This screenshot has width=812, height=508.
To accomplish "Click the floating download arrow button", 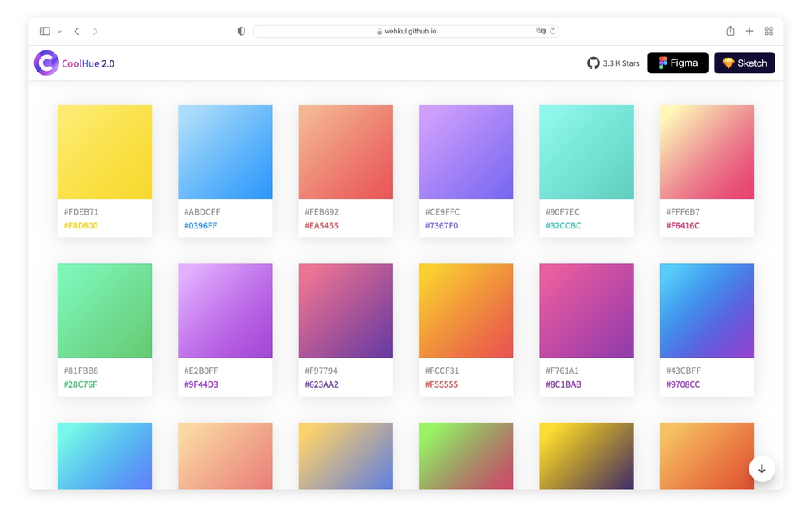I will click(x=762, y=469).
